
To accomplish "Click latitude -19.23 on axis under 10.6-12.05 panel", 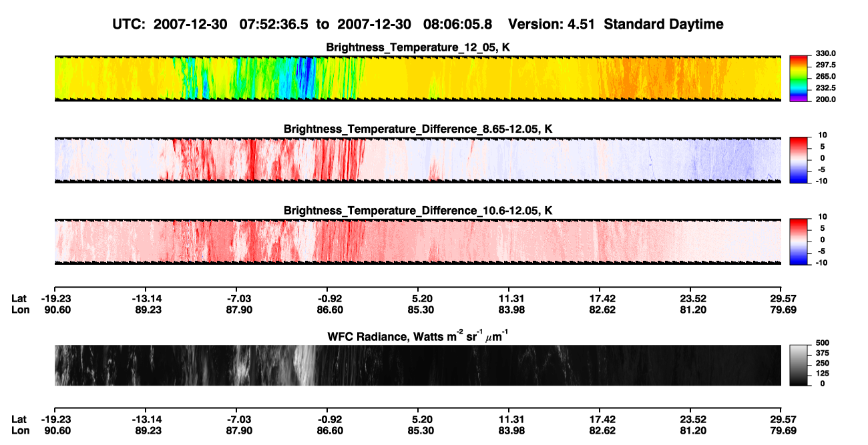I will point(55,299).
